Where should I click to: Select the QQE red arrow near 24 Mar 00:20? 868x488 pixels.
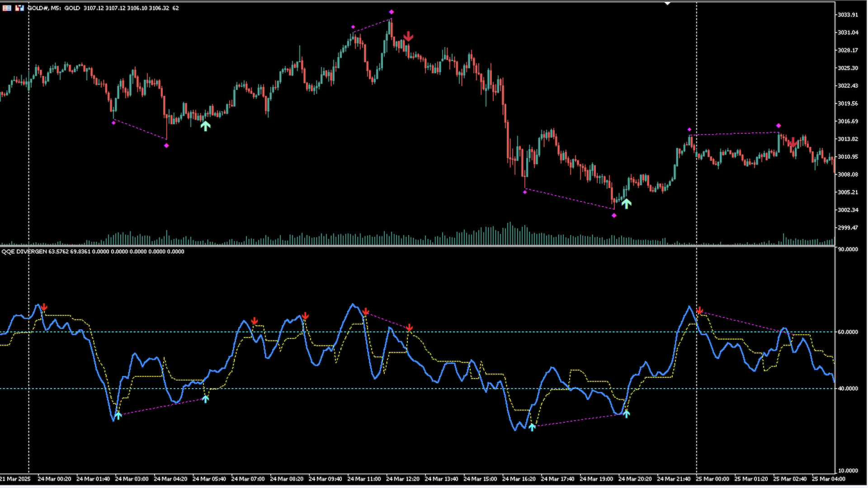[44, 307]
